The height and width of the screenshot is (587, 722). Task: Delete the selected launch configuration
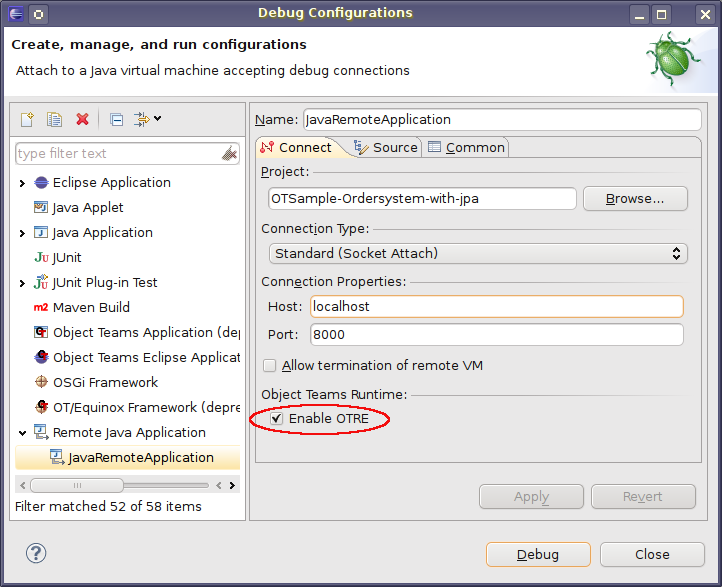point(83,119)
